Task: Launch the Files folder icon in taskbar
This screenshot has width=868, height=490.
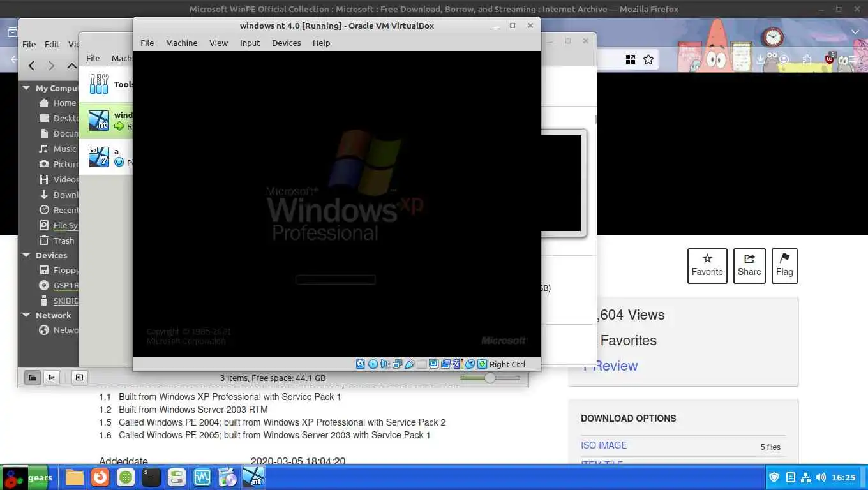Action: 75,477
